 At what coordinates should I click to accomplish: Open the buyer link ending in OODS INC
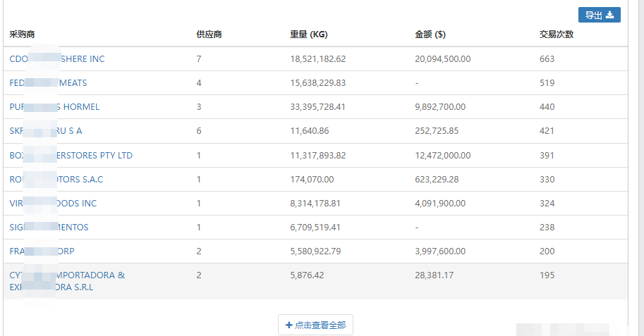click(53, 203)
